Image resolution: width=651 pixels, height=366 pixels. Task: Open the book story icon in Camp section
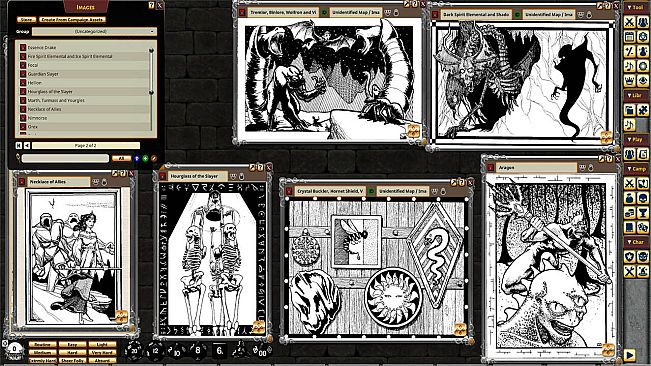coord(629,227)
